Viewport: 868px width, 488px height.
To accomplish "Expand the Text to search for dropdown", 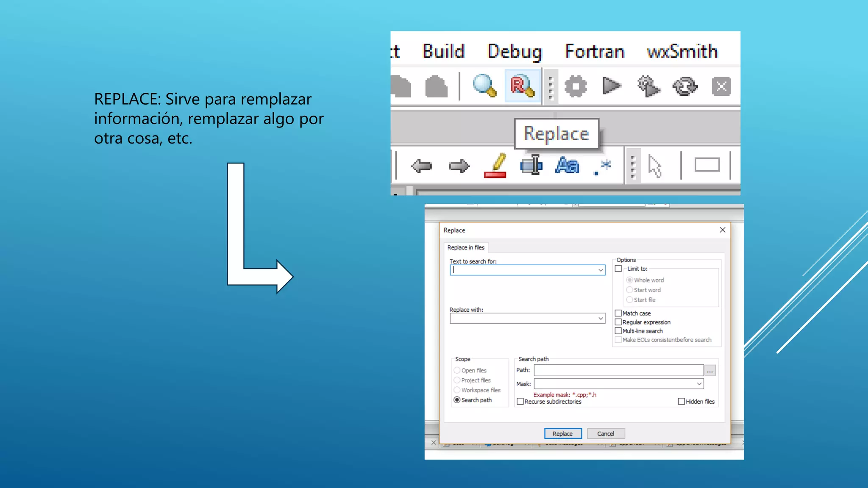I will click(601, 270).
